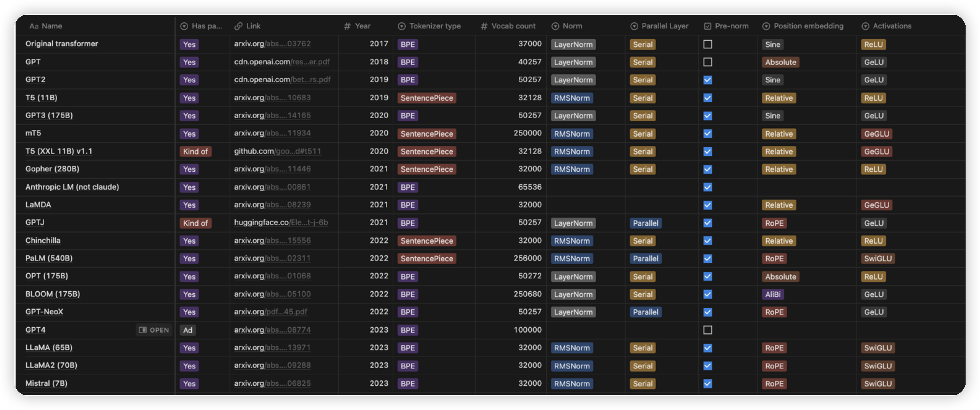Change AliBi position embedding for BLOOM
This screenshot has width=980, height=410.
point(772,295)
